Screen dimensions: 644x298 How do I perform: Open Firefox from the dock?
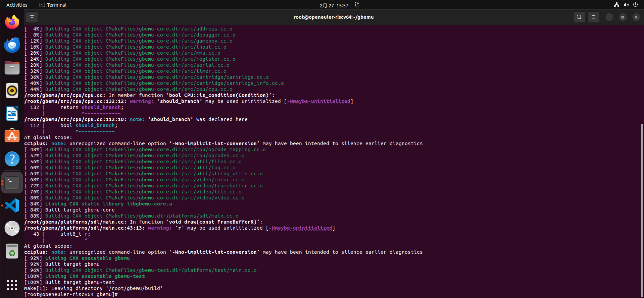pyautogui.click(x=12, y=22)
